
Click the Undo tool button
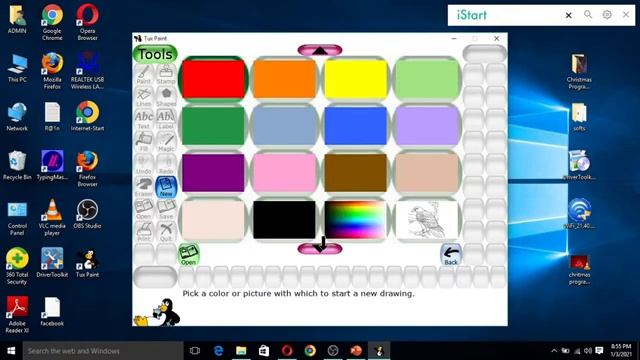(x=144, y=164)
